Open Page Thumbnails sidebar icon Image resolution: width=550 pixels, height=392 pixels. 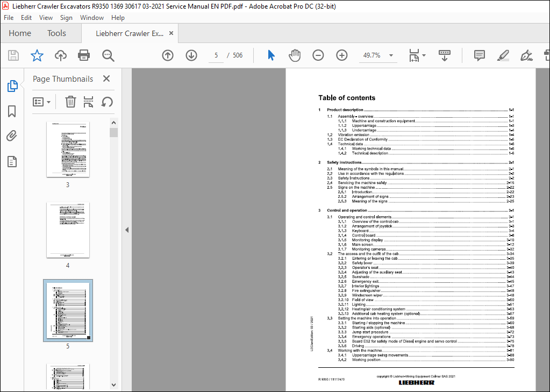coord(12,85)
